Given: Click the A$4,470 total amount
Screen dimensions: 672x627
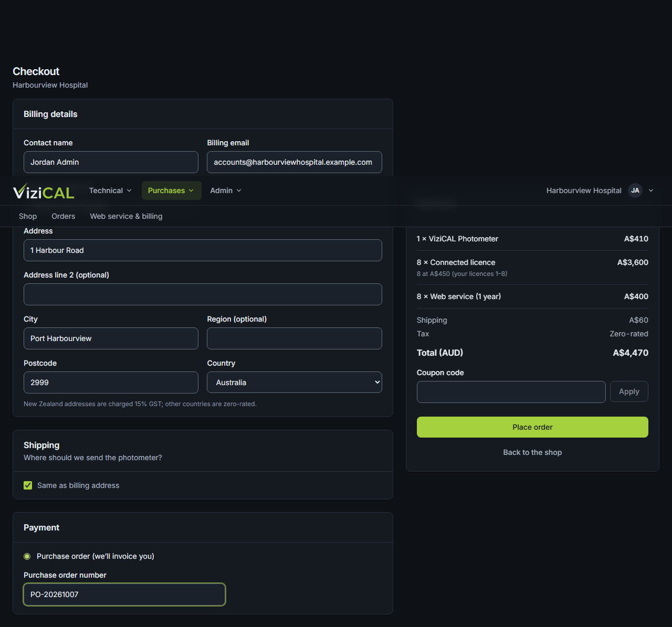Looking at the screenshot, I should click(x=631, y=353).
